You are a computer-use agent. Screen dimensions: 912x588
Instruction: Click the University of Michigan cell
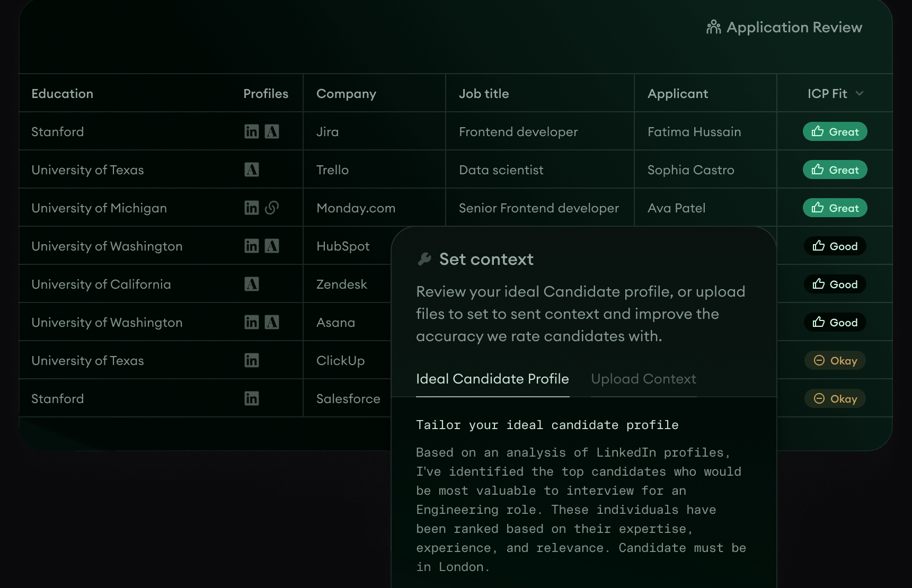[99, 208]
